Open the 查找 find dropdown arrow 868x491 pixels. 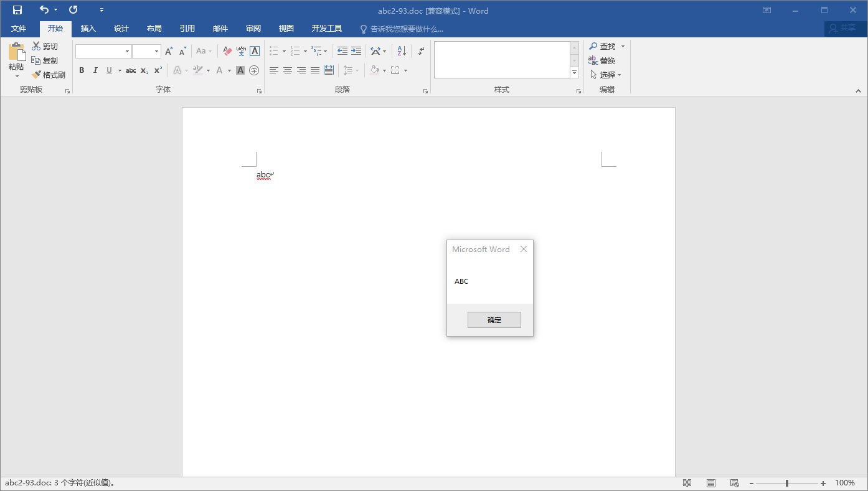(623, 47)
